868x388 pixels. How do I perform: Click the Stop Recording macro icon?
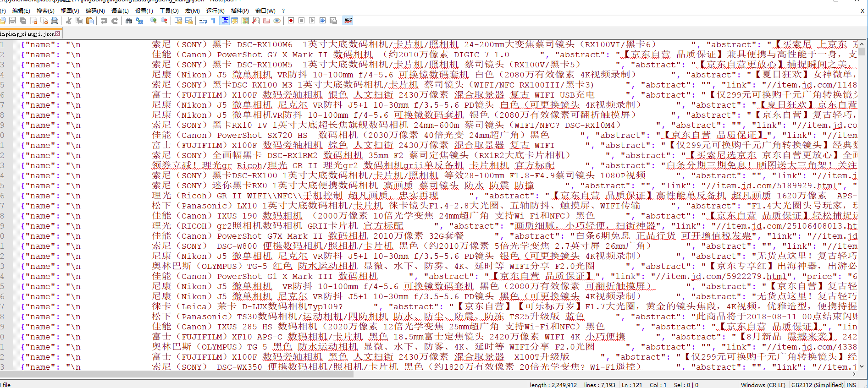[301, 21]
